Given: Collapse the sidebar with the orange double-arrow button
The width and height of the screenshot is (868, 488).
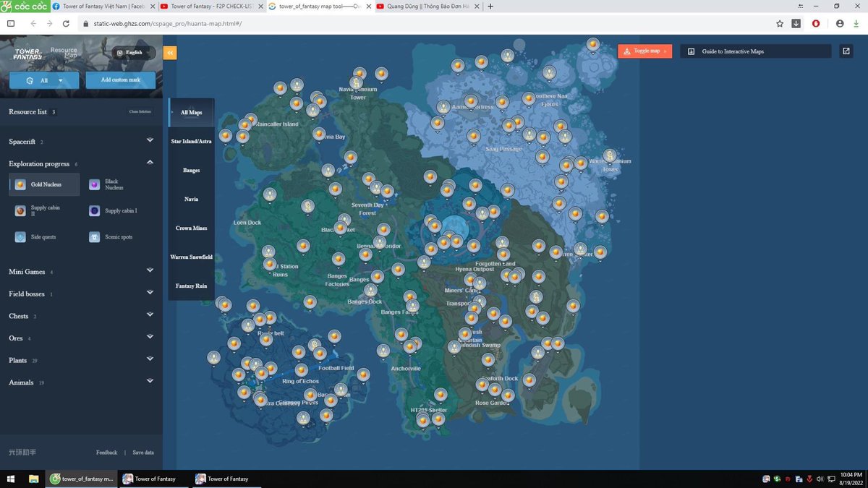Looking at the screenshot, I should pyautogui.click(x=170, y=52).
